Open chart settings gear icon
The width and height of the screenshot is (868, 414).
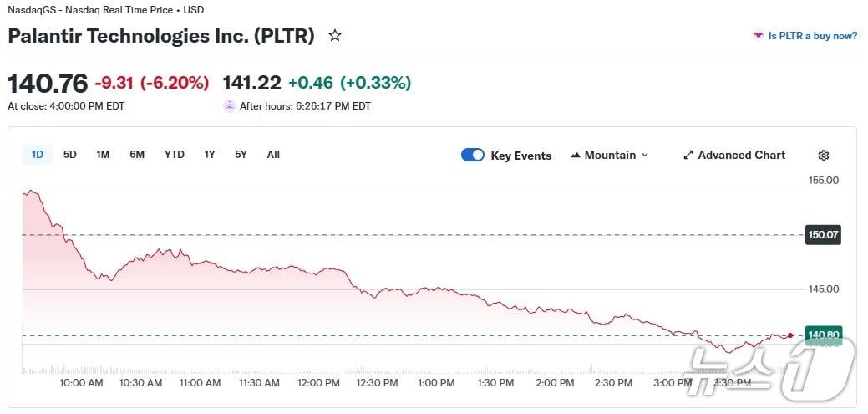click(824, 156)
